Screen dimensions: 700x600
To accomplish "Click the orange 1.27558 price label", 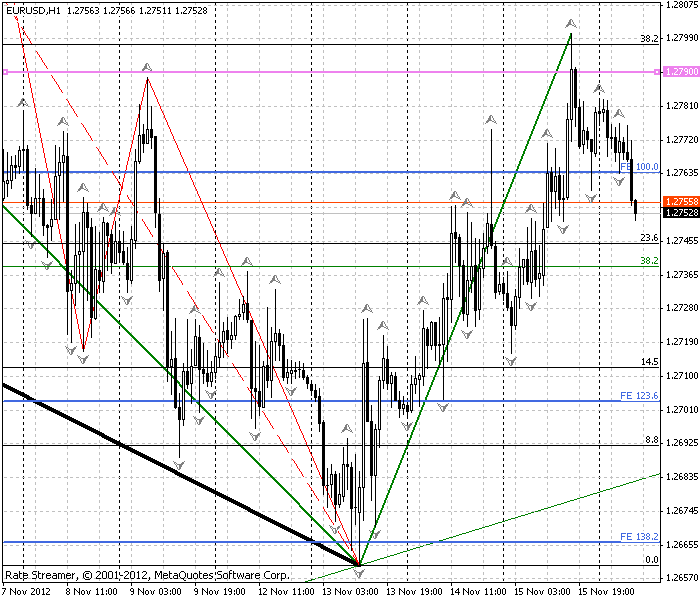I will (681, 202).
